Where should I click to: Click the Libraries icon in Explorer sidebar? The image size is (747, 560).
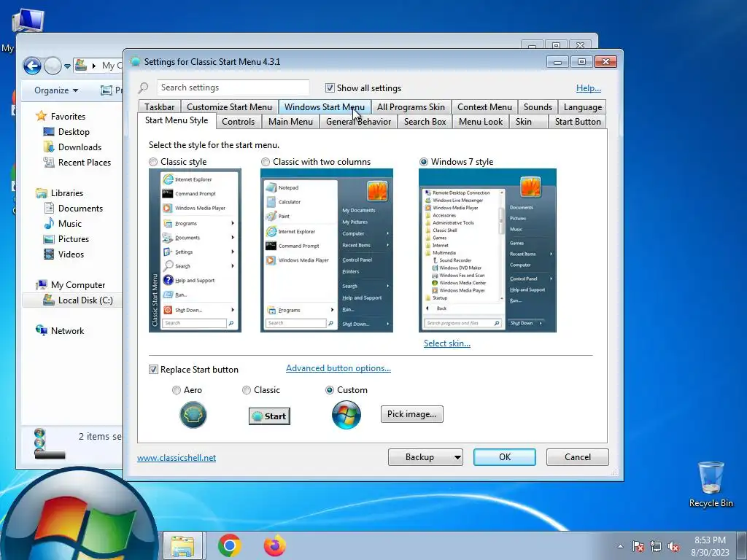(42, 192)
